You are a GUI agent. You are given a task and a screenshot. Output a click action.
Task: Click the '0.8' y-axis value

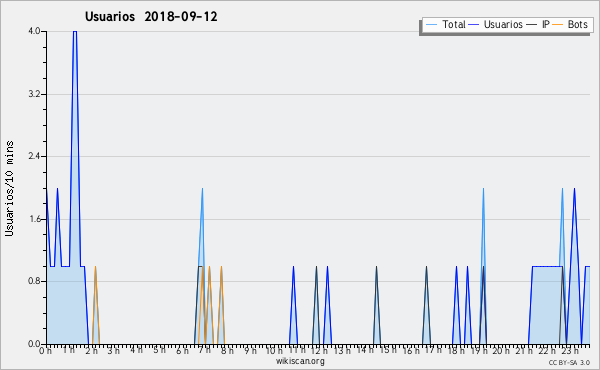pyautogui.click(x=34, y=282)
